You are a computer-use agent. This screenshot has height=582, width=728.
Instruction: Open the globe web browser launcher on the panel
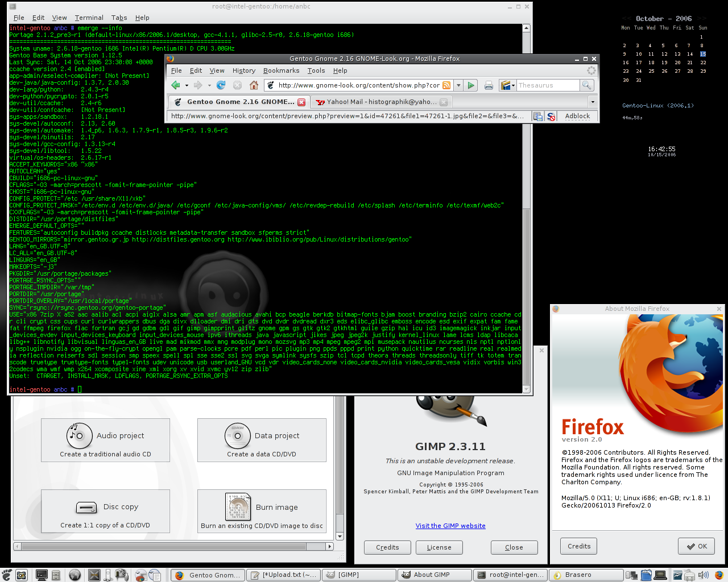75,575
